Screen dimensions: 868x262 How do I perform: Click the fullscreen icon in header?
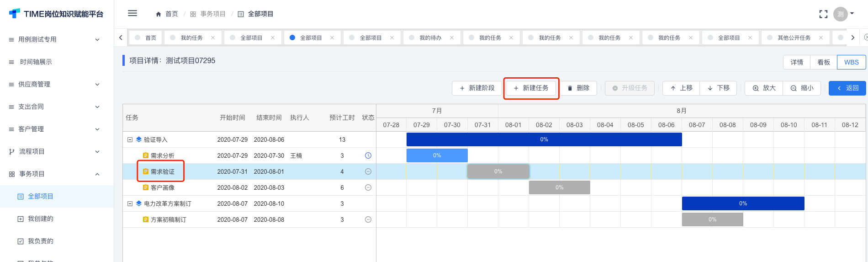(823, 14)
